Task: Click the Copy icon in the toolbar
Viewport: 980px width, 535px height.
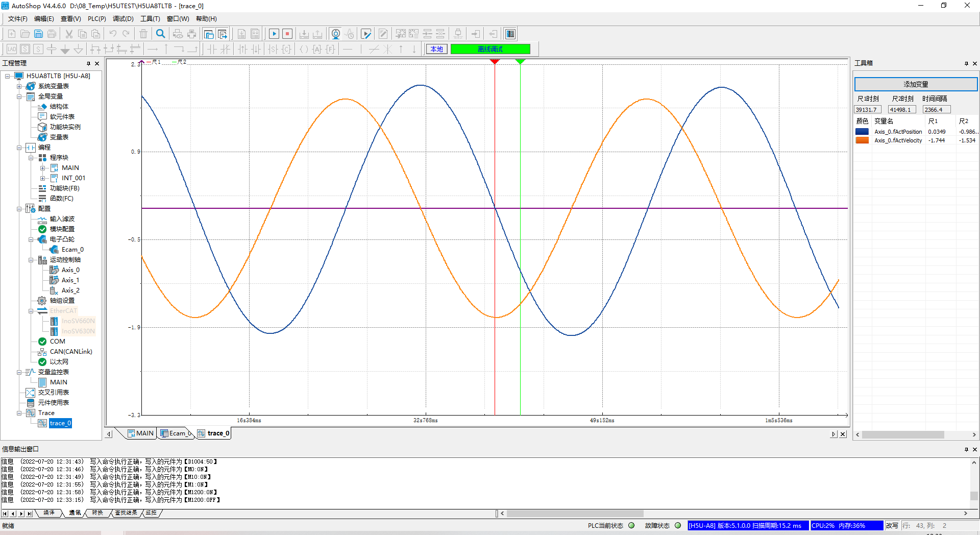Action: (x=82, y=34)
